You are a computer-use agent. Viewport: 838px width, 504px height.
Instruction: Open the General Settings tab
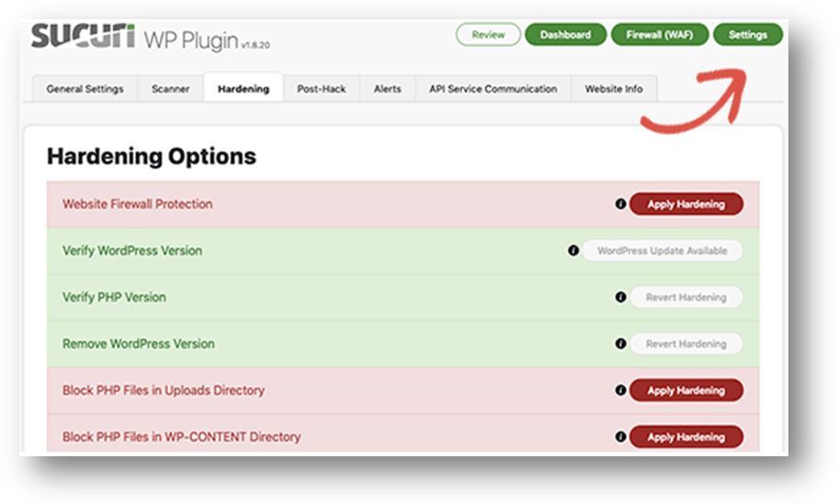85,89
